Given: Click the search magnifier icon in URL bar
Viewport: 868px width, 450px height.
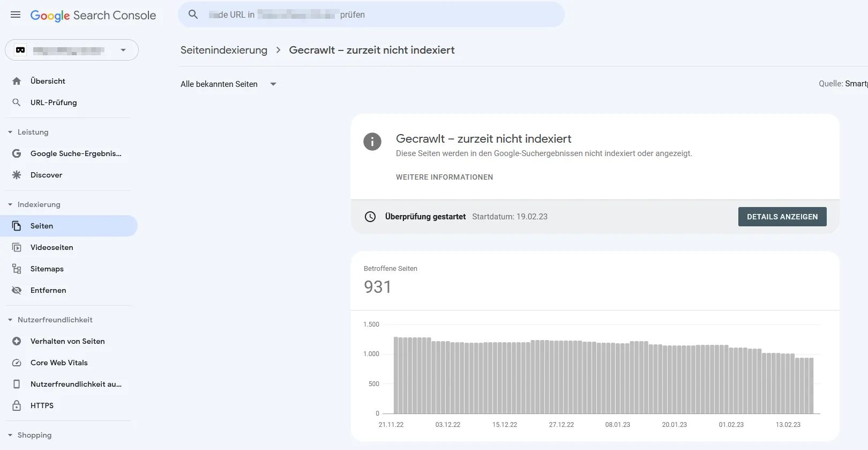Looking at the screenshot, I should [193, 14].
